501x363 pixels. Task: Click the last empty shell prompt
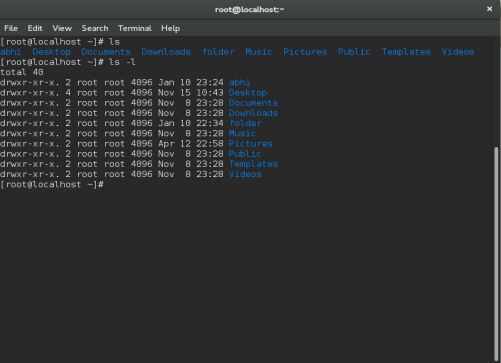(52, 185)
